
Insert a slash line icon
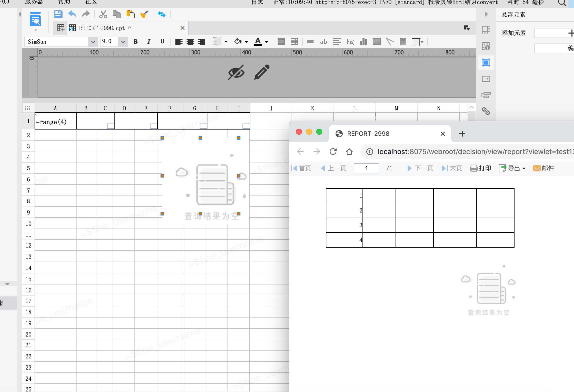tap(390, 42)
